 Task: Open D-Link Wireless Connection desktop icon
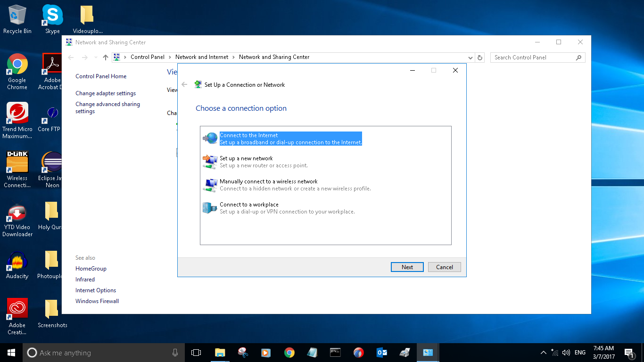(x=17, y=170)
